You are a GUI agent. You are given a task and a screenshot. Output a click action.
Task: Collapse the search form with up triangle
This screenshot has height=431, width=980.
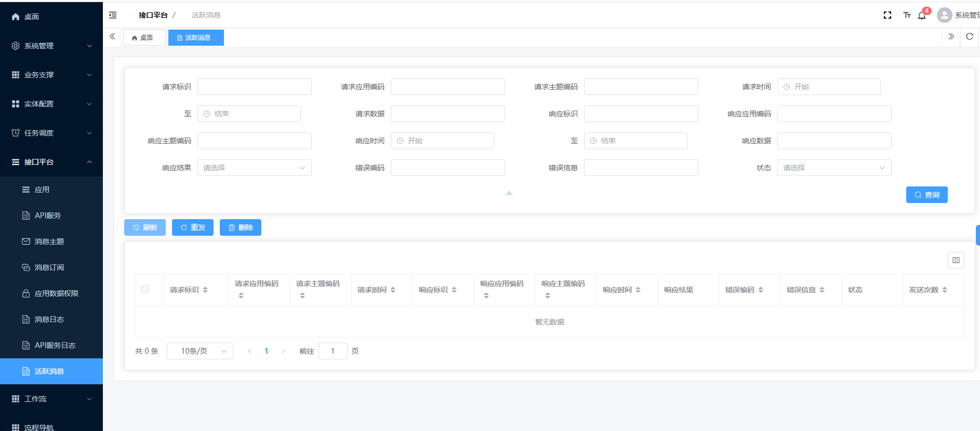509,193
